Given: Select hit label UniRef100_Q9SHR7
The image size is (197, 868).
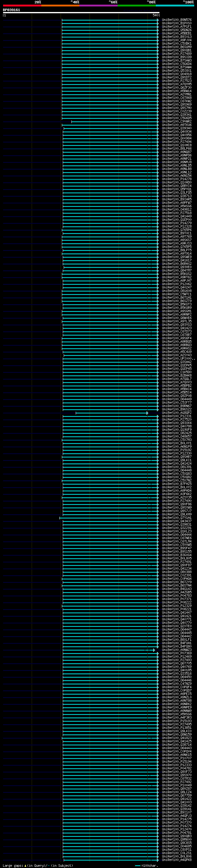Looking at the screenshot, I should [177, 457].
